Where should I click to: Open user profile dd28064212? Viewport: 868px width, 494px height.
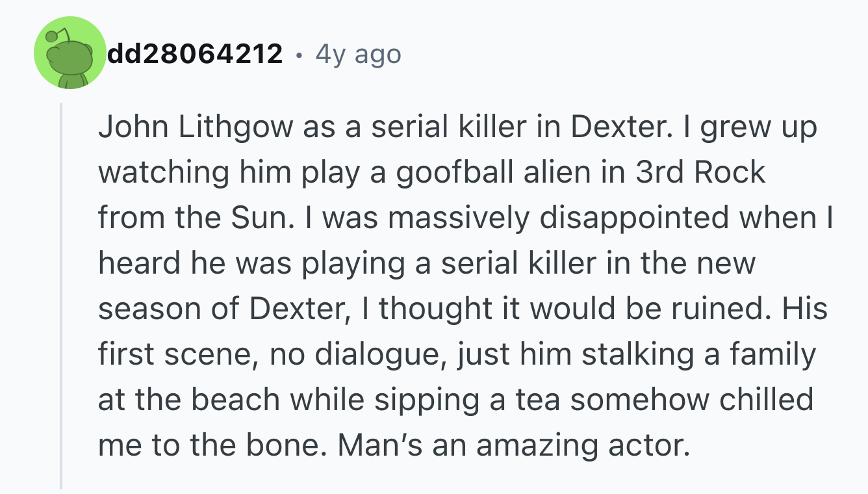pyautogui.click(x=195, y=54)
